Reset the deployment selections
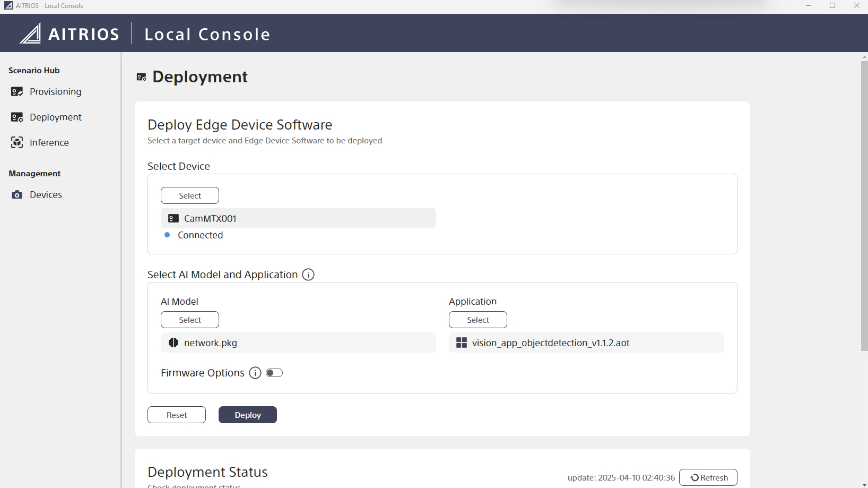The height and width of the screenshot is (488, 868). 177,415
